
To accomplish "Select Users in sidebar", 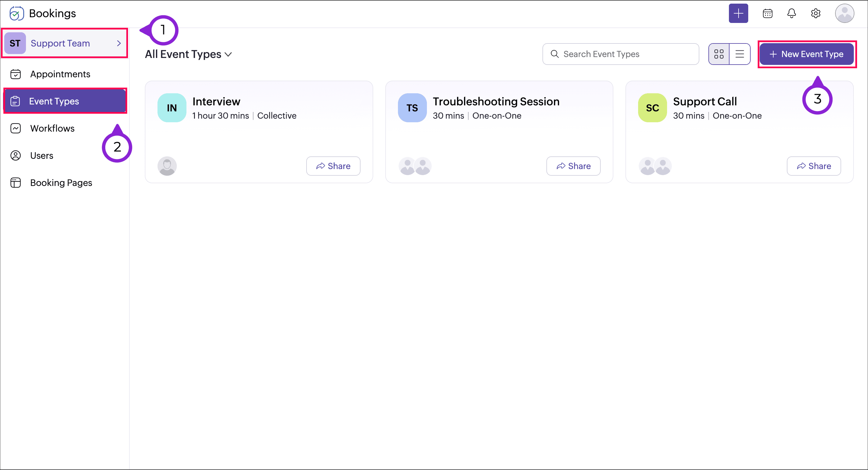I will 41,155.
